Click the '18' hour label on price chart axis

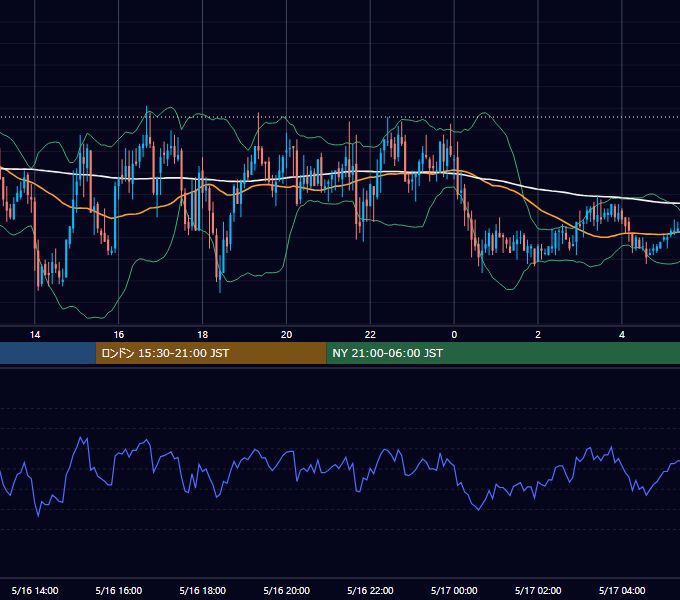pyautogui.click(x=203, y=335)
